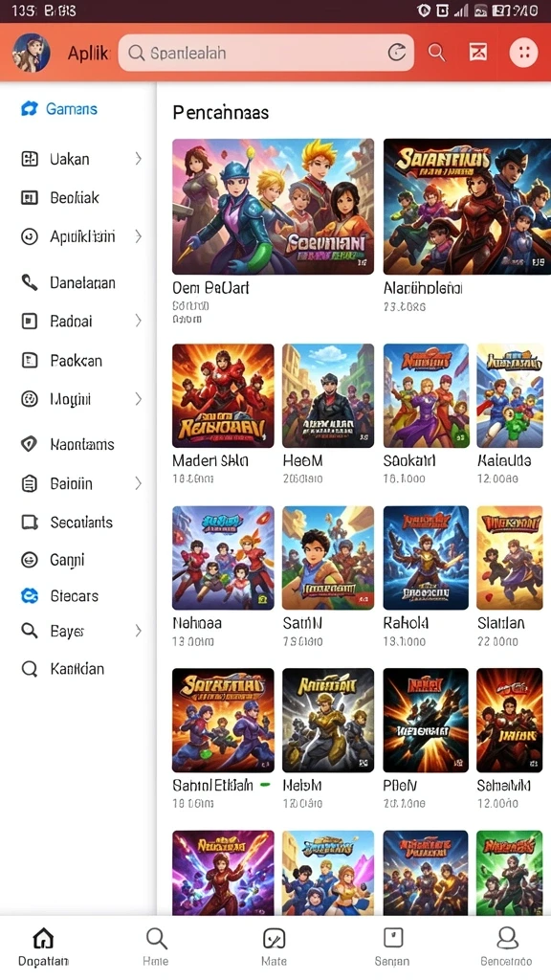
Task: Switch to the Senjan tab
Action: point(392,947)
